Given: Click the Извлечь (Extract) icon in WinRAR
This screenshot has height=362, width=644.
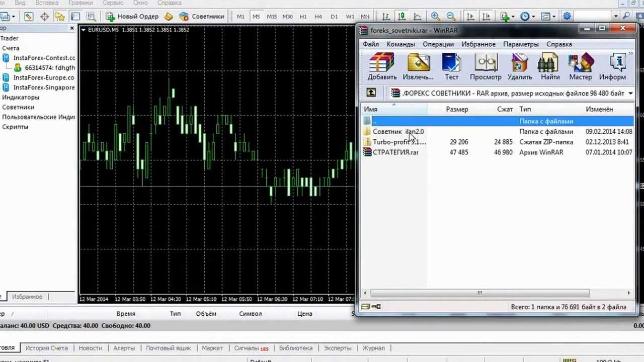Looking at the screenshot, I should (418, 67).
